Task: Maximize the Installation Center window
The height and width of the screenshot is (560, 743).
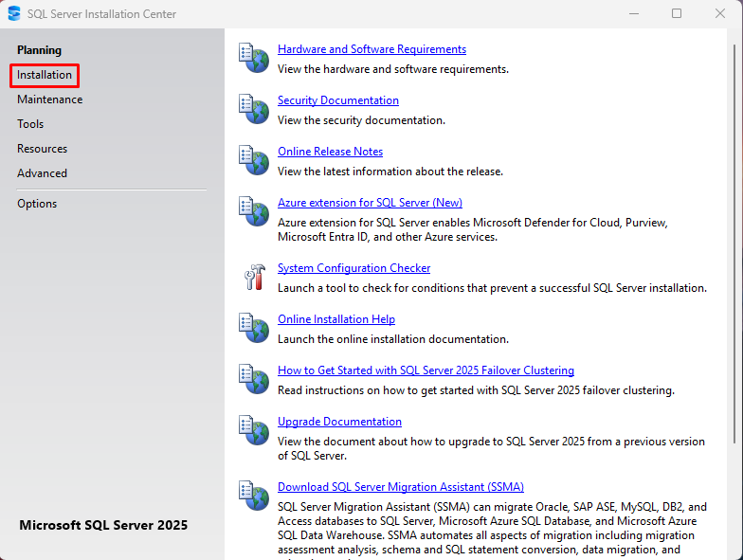Action: [x=677, y=13]
